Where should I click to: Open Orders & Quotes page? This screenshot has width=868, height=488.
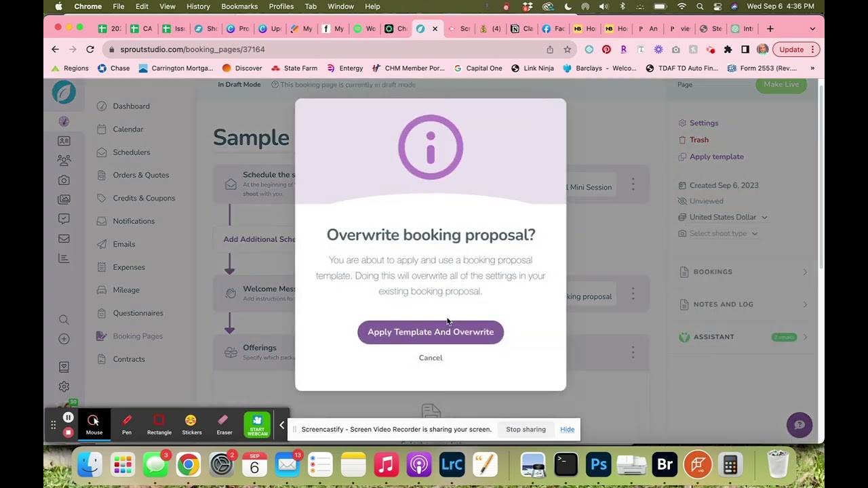(x=140, y=176)
